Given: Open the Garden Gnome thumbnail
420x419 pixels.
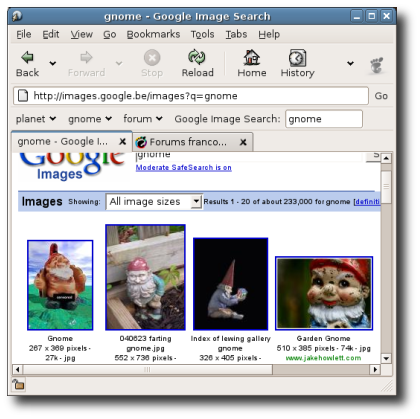Looking at the screenshot, I should click(324, 293).
